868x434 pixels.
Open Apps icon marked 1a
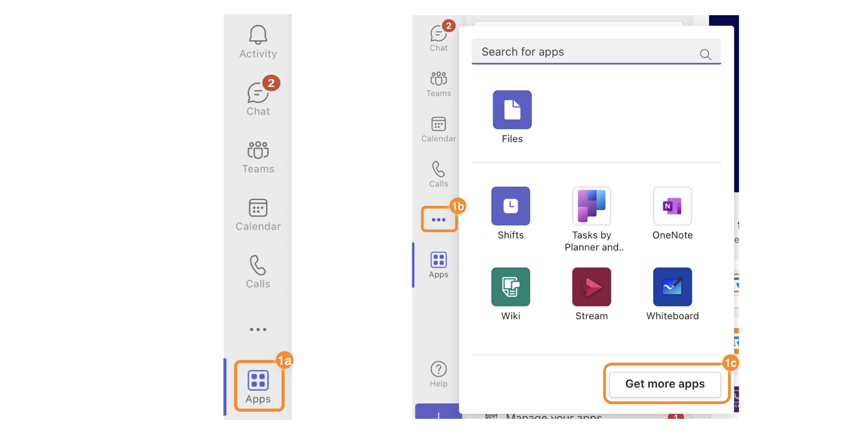(258, 386)
